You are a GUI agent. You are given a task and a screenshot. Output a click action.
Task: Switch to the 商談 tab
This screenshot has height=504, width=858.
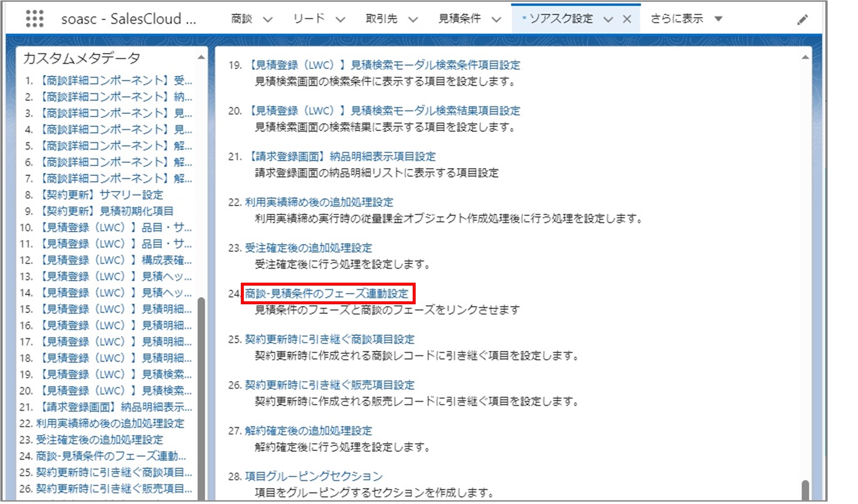coord(242,19)
